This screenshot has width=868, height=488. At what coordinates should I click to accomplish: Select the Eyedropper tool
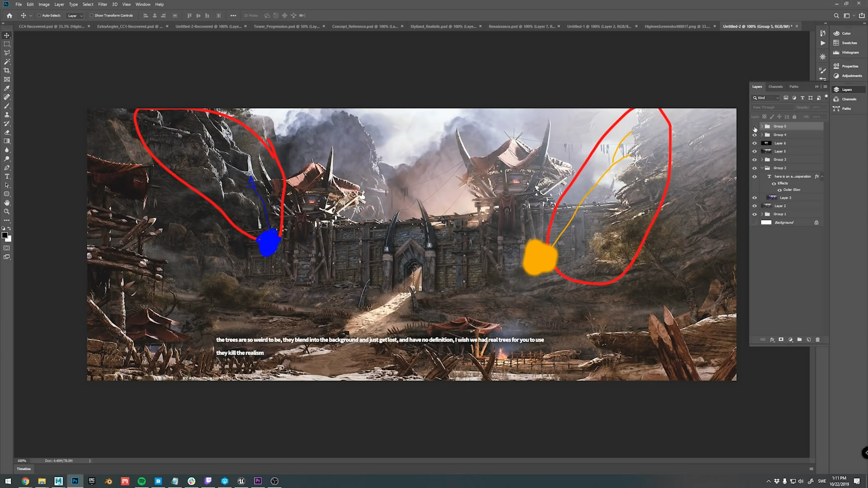tap(7, 88)
